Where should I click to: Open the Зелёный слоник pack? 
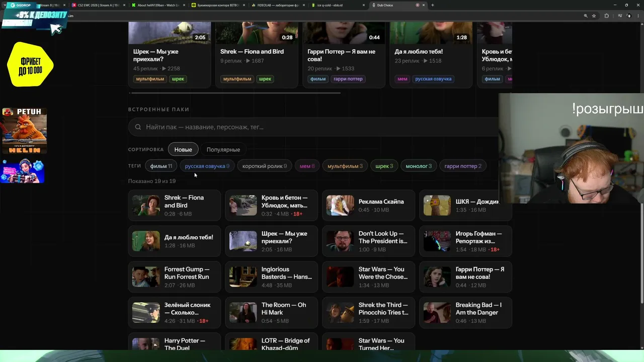coord(174,312)
